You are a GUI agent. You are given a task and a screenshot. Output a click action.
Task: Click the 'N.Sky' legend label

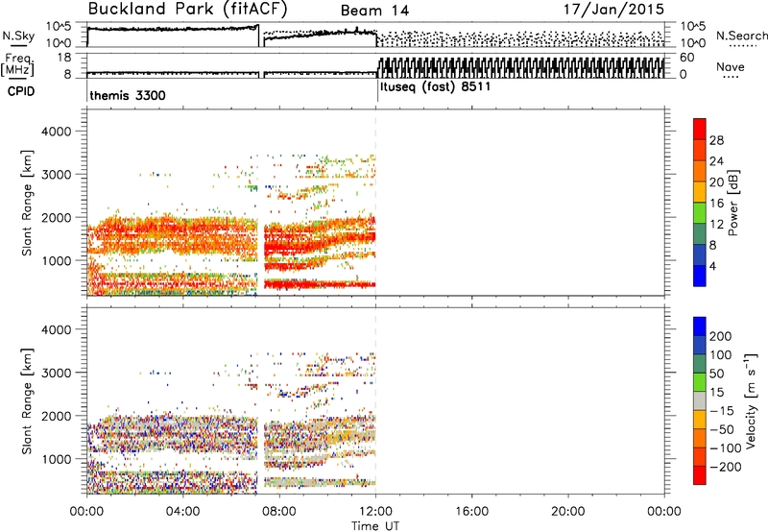[18, 36]
